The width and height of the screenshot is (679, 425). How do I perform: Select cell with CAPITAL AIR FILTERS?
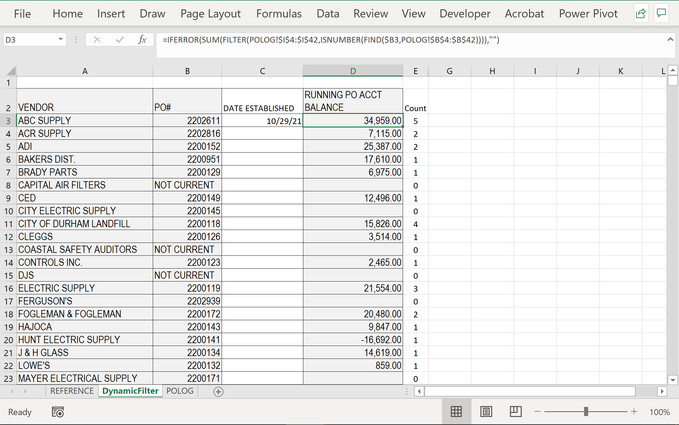[x=84, y=185]
